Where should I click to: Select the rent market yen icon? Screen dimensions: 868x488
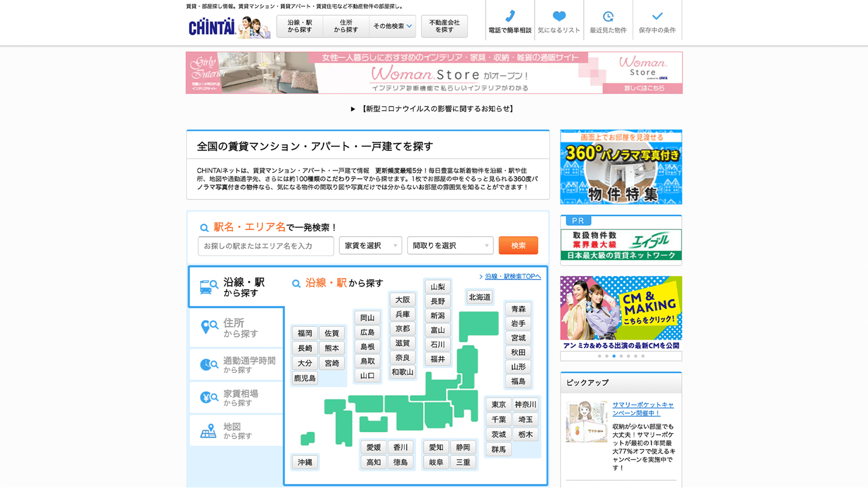209,398
